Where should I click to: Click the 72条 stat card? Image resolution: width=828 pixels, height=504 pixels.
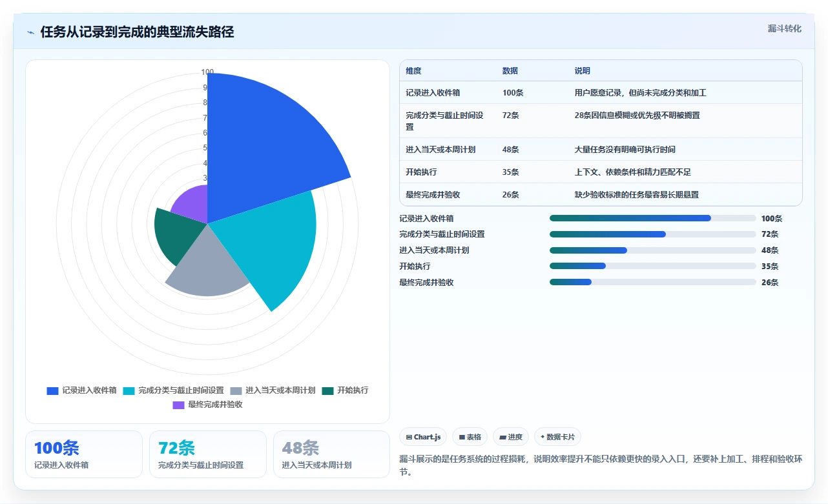[208, 454]
